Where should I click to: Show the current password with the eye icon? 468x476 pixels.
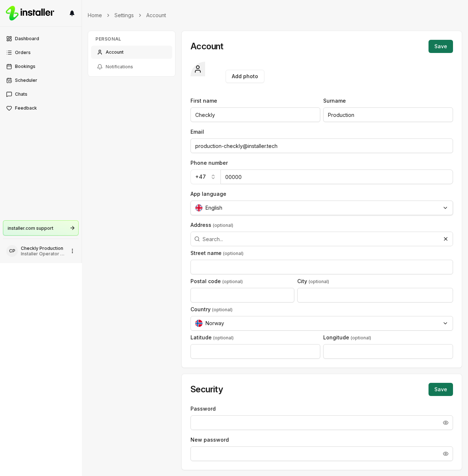point(446,423)
